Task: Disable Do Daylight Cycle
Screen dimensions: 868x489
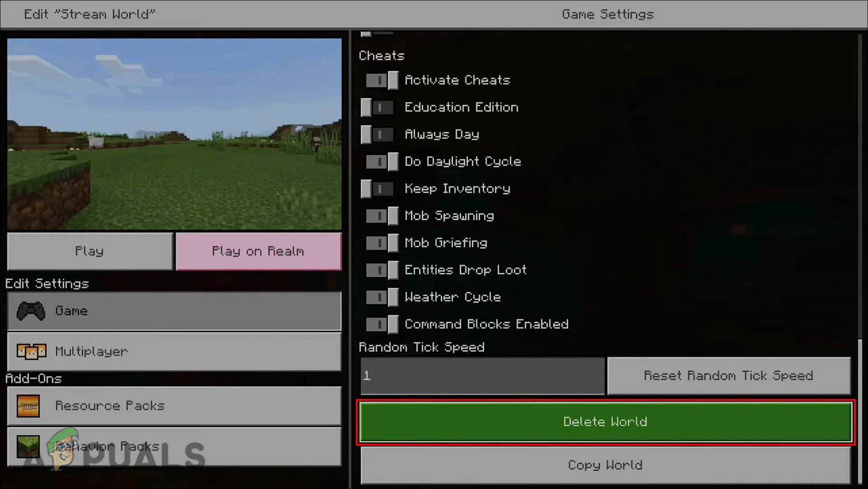Action: pyautogui.click(x=382, y=161)
